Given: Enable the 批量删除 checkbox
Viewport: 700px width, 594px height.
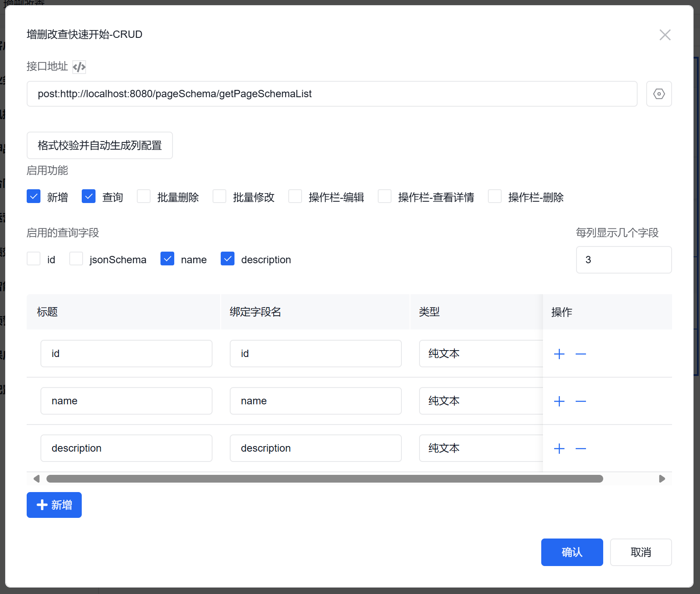Looking at the screenshot, I should coord(144,197).
